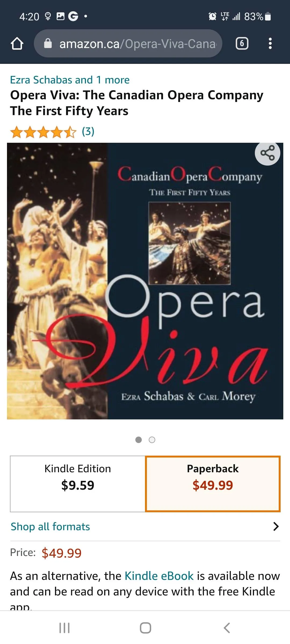Screen dimensions: 290x644
Task: Open the star rating reviews
Action: (x=43, y=132)
